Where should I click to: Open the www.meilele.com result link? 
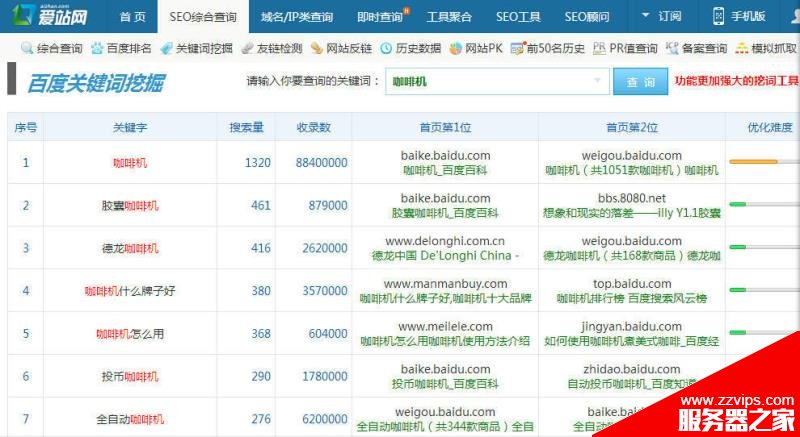click(445, 327)
